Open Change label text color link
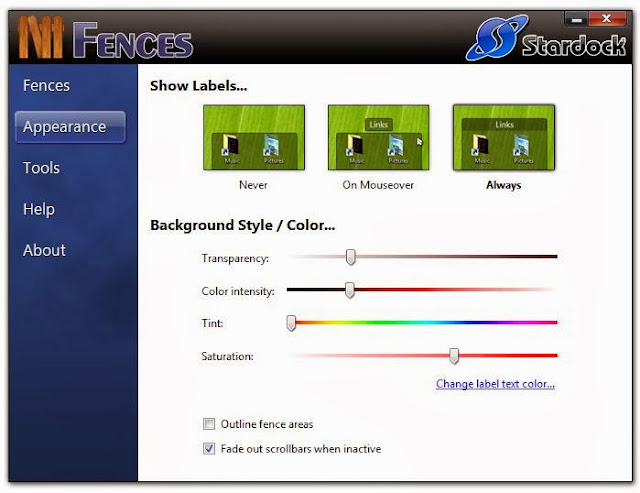The width and height of the screenshot is (640, 493). point(495,384)
